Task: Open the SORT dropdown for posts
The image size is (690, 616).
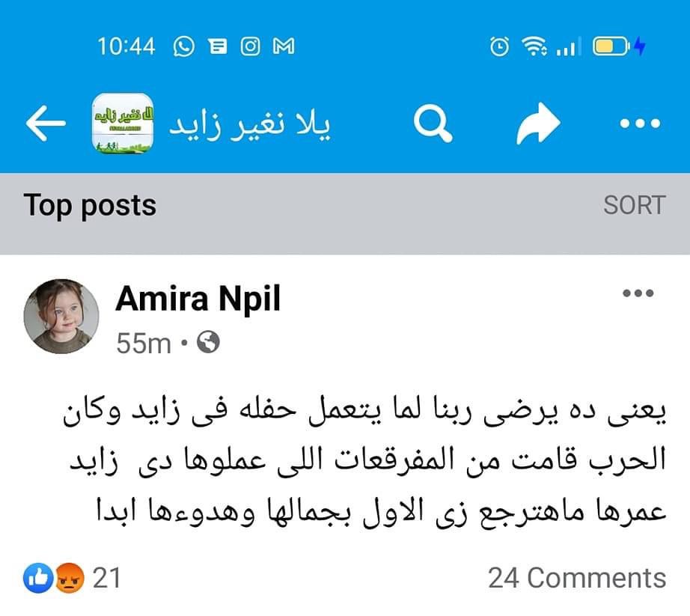Action: 634,205
